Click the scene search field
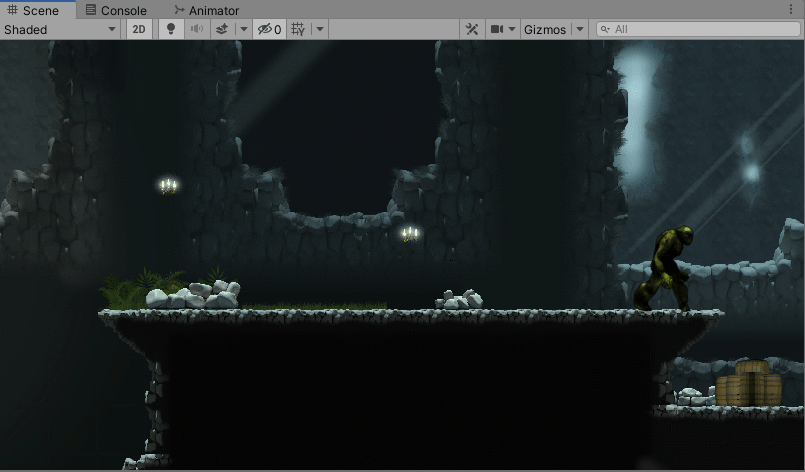The image size is (805, 472). click(698, 29)
